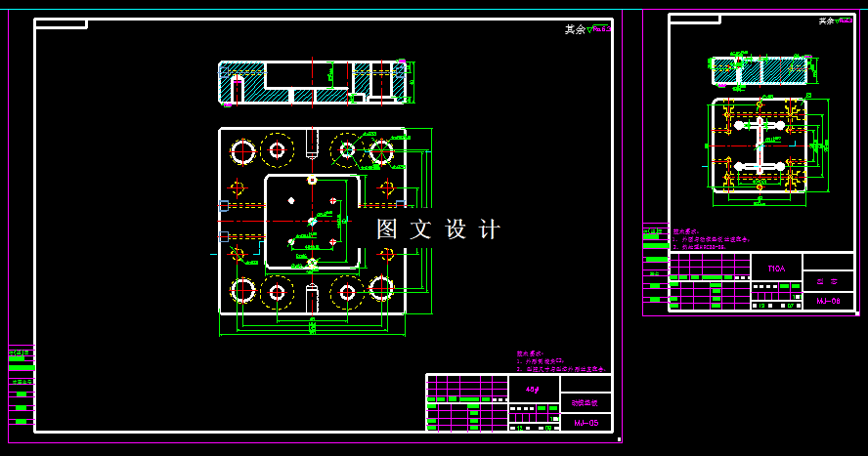Select technical requirements heading in right sheet
This screenshot has height=456, width=868.
[686, 231]
